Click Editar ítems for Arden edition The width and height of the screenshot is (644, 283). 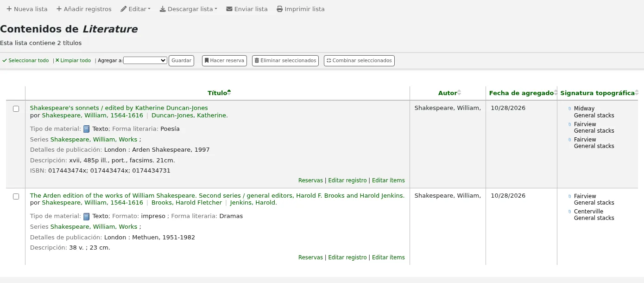(388, 257)
